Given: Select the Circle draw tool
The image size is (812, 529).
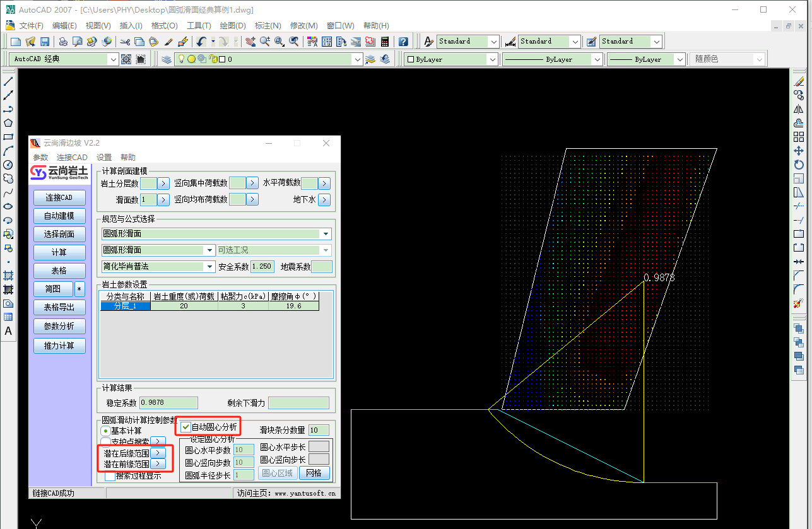Looking at the screenshot, I should (8, 165).
